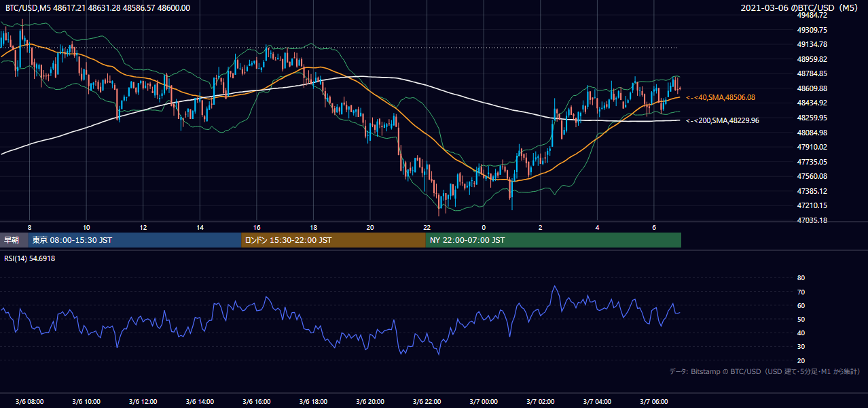Click the 3/6 10:00 date label
868x408 pixels.
[x=86, y=401]
